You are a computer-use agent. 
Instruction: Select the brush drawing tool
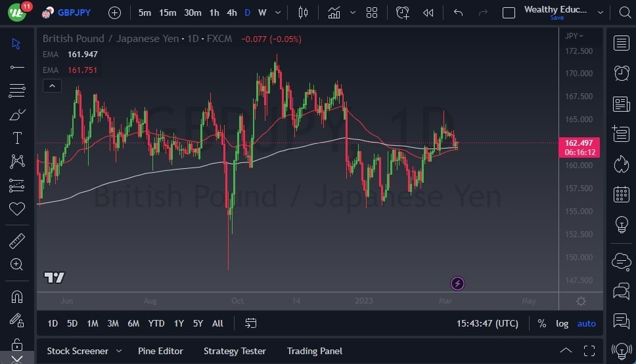coord(16,115)
